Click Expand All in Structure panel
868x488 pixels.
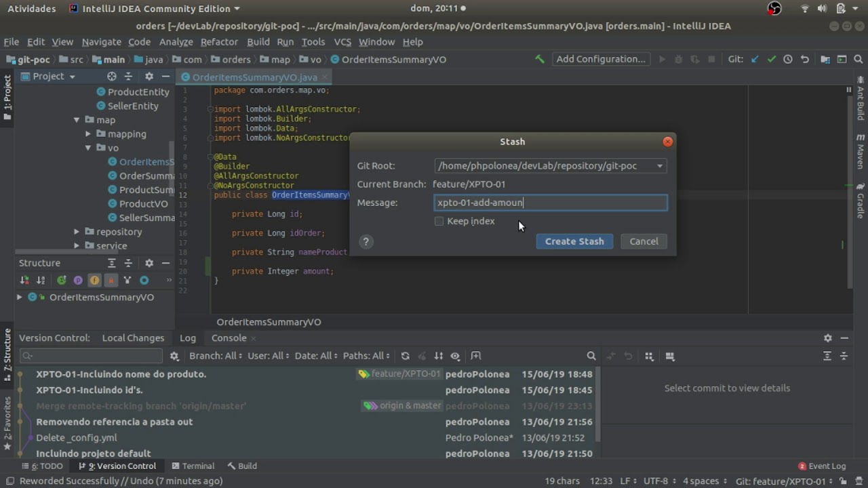pos(112,263)
